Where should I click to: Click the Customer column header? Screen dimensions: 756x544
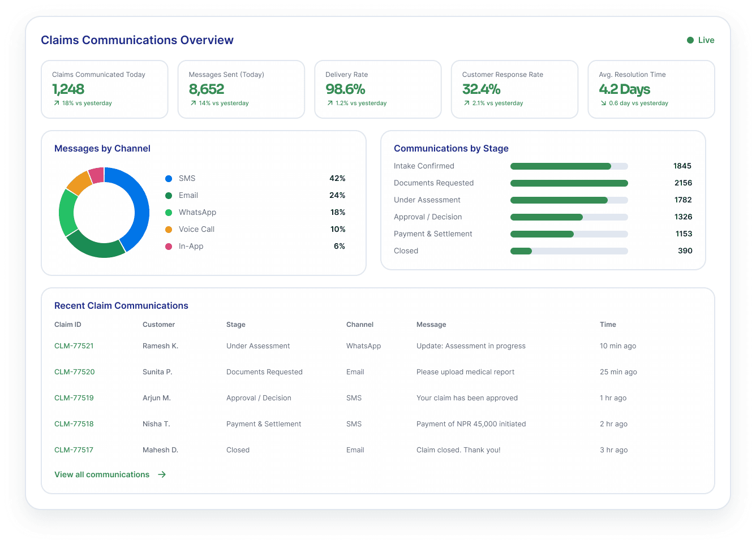point(159,325)
